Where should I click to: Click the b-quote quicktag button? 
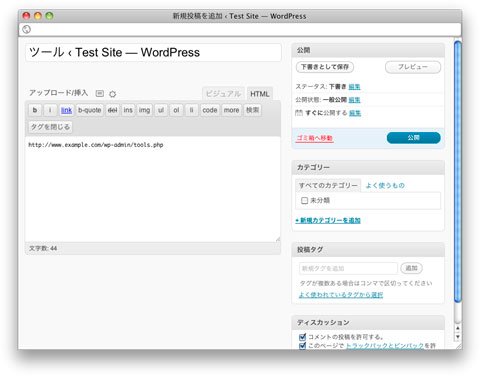pos(89,110)
